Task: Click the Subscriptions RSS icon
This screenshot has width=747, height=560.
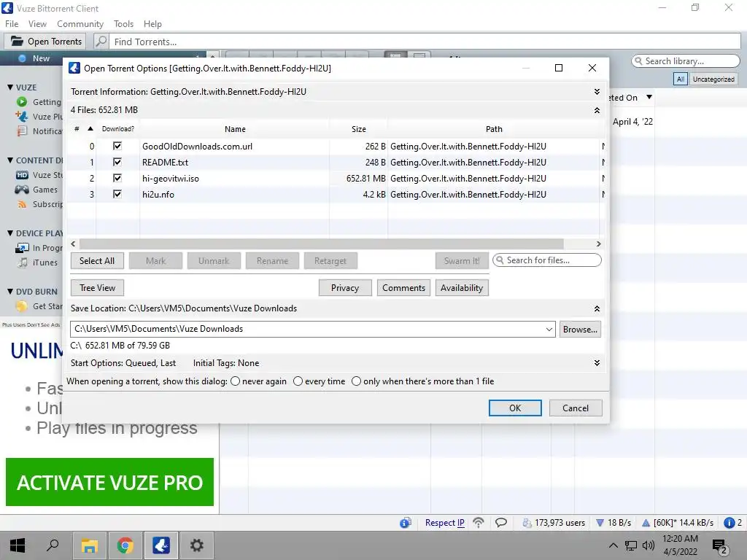Action: (x=22, y=204)
